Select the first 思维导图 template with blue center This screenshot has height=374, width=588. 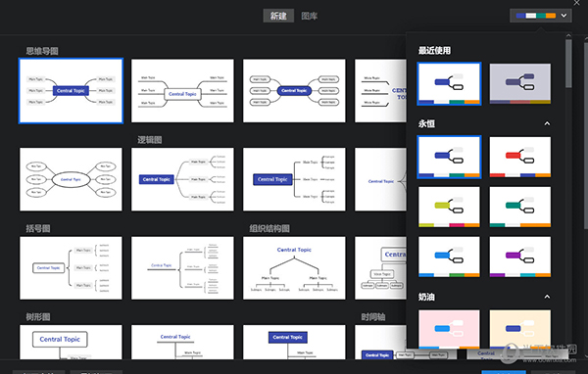coord(71,91)
